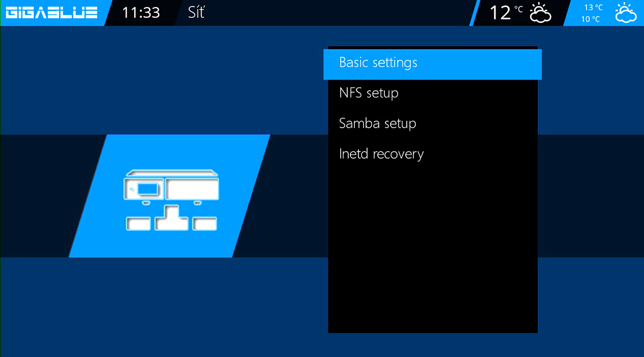The width and height of the screenshot is (644, 357).
Task: Click the 12 °C current temperature
Action: [x=506, y=12]
